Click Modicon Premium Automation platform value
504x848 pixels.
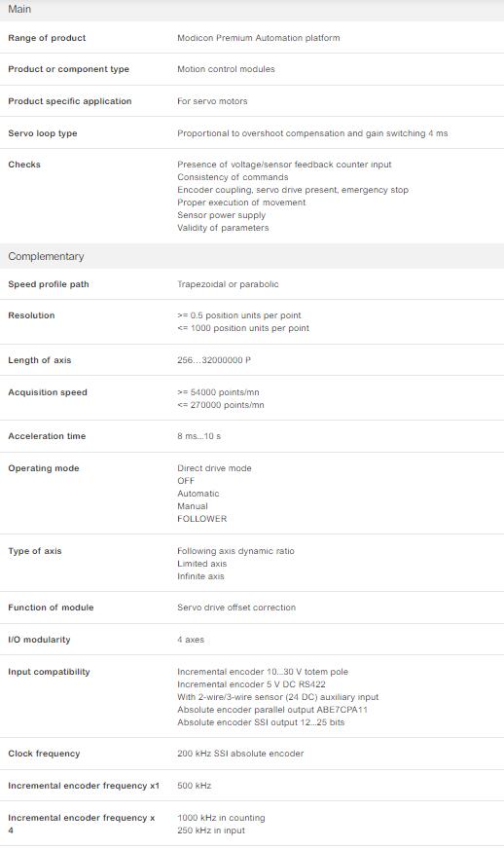pos(258,38)
